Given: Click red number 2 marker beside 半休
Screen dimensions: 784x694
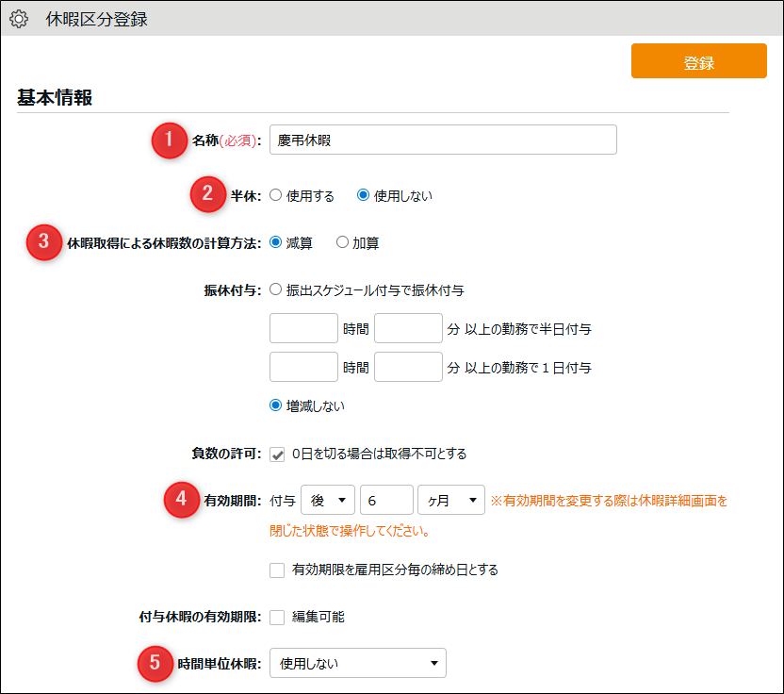Looking at the screenshot, I should pos(207,195).
